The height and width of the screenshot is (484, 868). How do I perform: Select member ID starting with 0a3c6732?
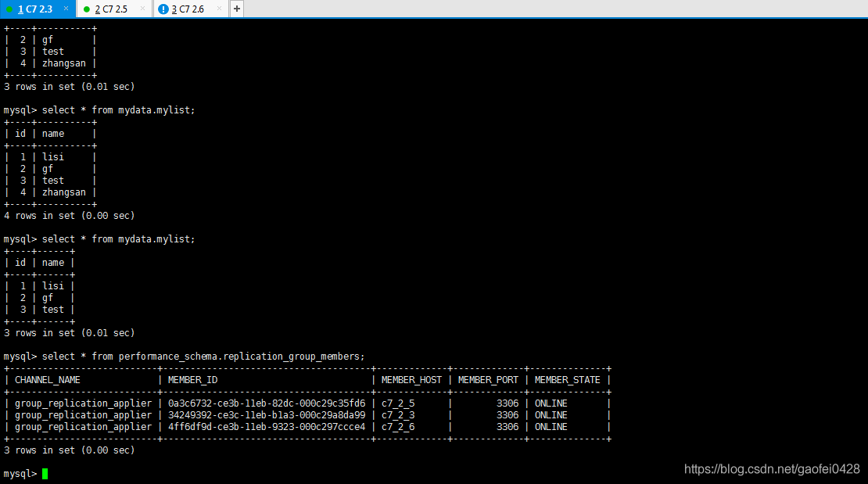(x=267, y=403)
